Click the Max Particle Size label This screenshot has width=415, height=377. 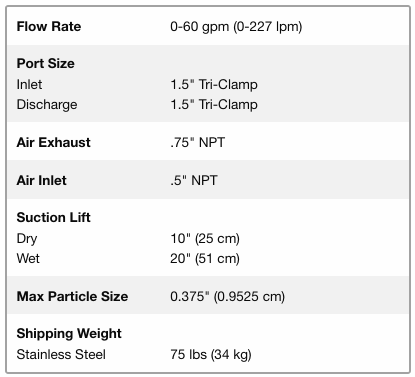click(x=72, y=296)
